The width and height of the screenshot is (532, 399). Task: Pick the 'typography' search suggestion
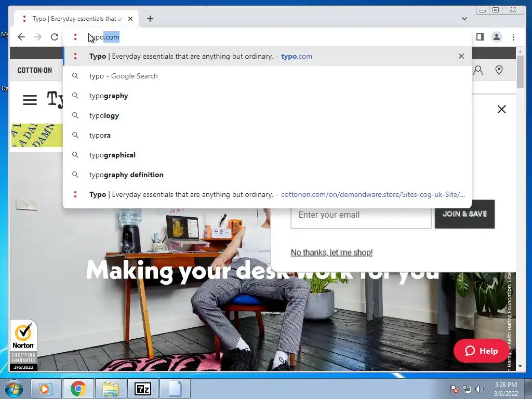click(267, 96)
